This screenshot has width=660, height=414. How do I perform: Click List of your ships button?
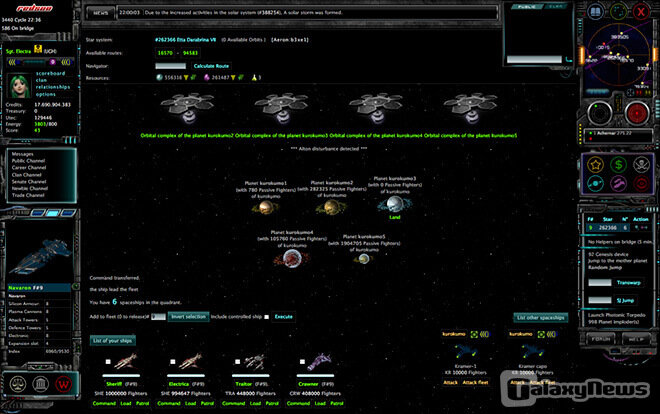[112, 340]
